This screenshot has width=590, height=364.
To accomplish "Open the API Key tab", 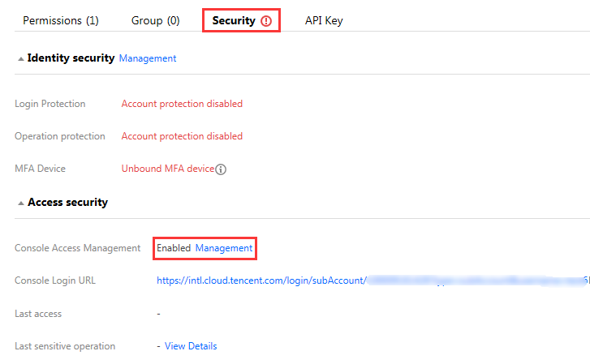I will [x=324, y=21].
